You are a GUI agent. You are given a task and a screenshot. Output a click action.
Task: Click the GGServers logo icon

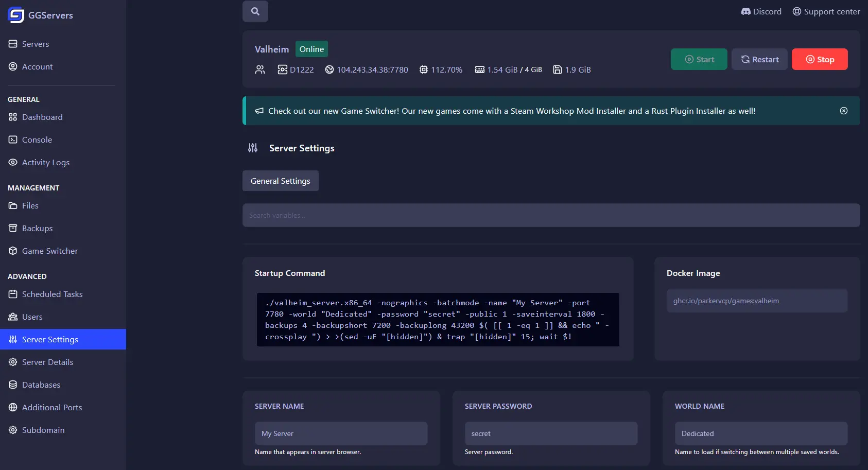[16, 15]
